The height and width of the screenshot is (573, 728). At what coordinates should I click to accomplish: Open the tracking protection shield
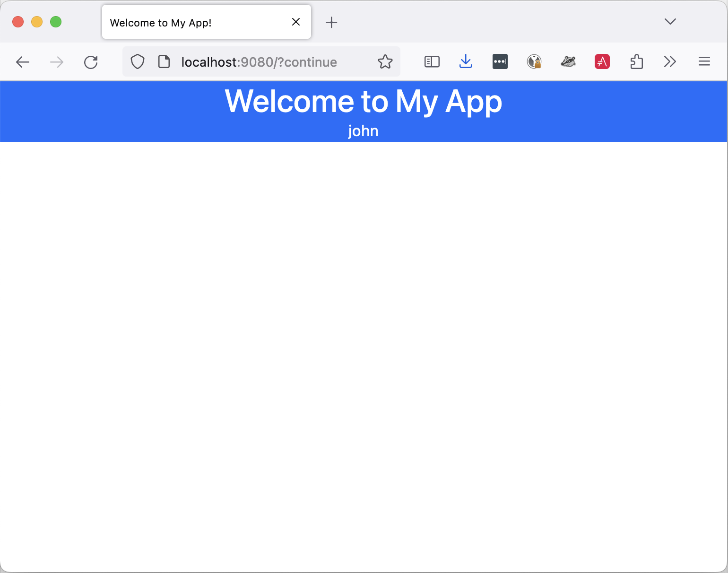pos(138,62)
